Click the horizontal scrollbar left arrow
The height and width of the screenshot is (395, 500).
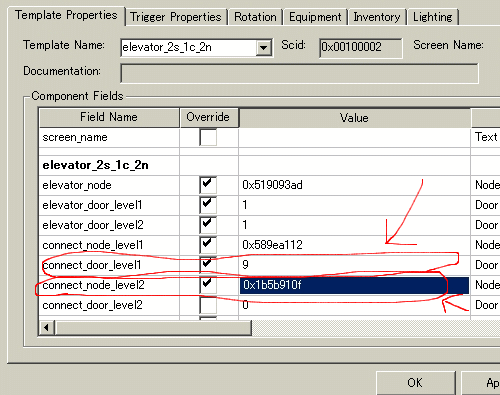pyautogui.click(x=47, y=328)
